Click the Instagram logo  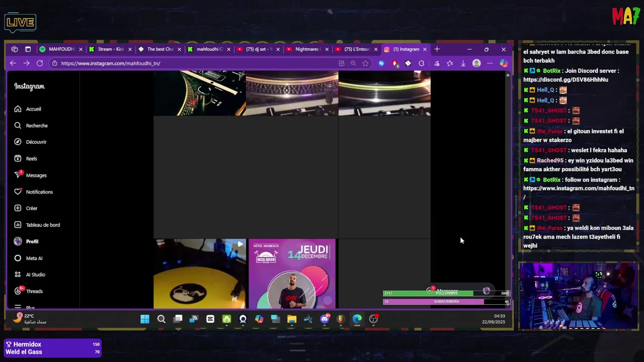(x=29, y=86)
